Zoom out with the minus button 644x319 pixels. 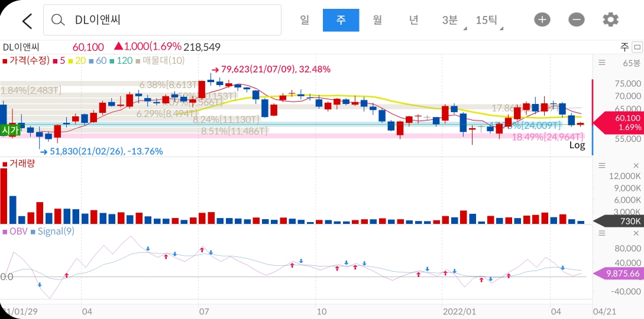pyautogui.click(x=576, y=19)
